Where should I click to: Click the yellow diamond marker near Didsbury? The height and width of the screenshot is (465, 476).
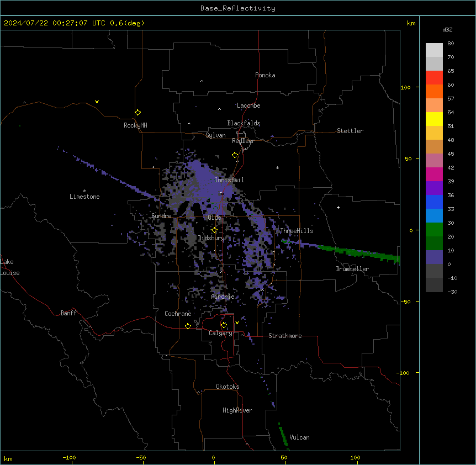pos(215,230)
